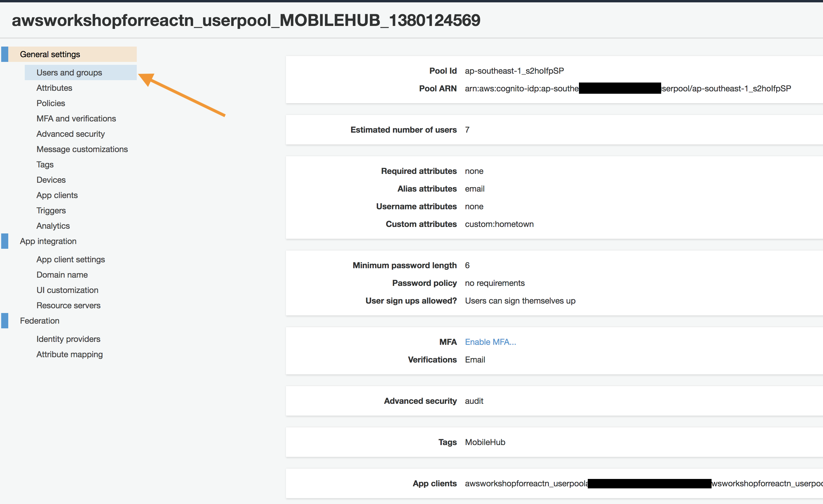Open Resource servers page
Image resolution: width=823 pixels, height=504 pixels.
coord(68,305)
